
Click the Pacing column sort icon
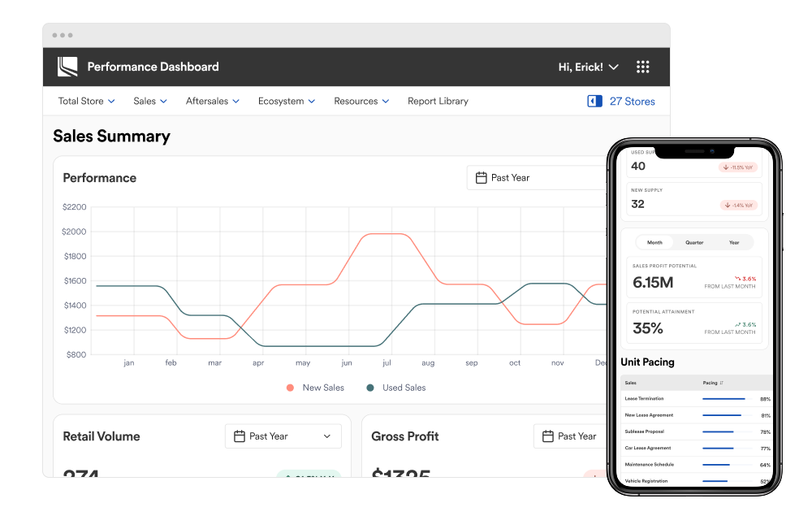(x=721, y=382)
